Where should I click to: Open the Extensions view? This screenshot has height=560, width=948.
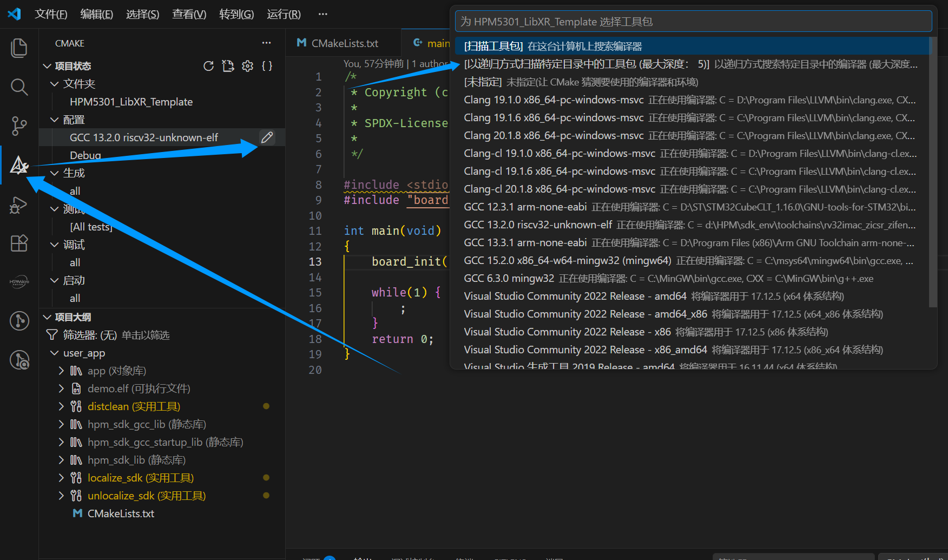pyautogui.click(x=19, y=243)
